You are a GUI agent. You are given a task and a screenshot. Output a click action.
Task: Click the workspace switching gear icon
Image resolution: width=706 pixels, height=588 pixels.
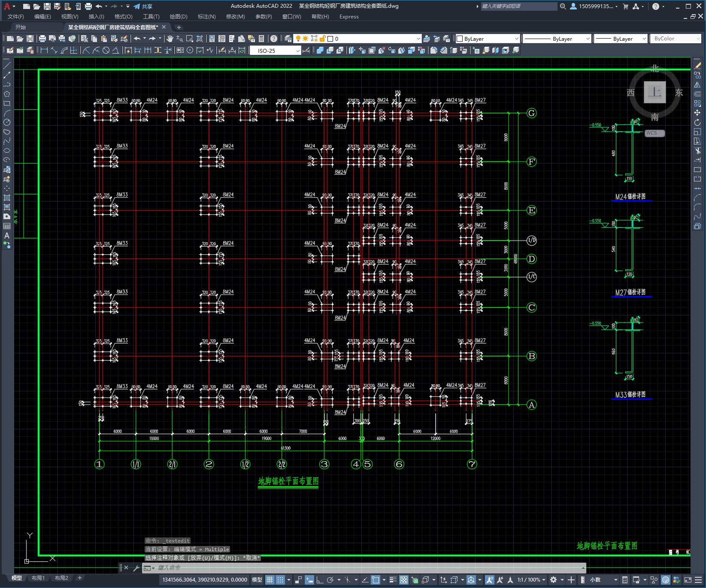554,580
